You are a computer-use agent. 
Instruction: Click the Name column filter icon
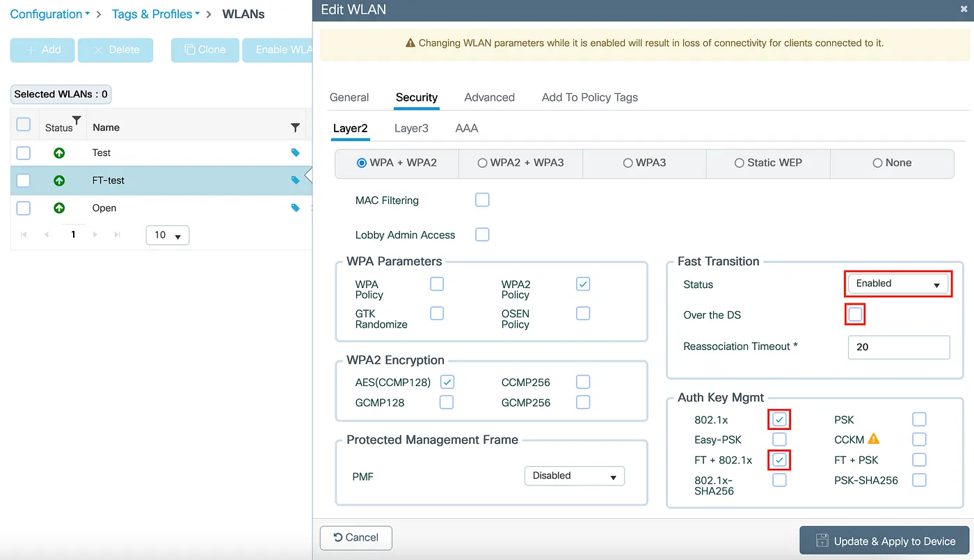[x=295, y=127]
